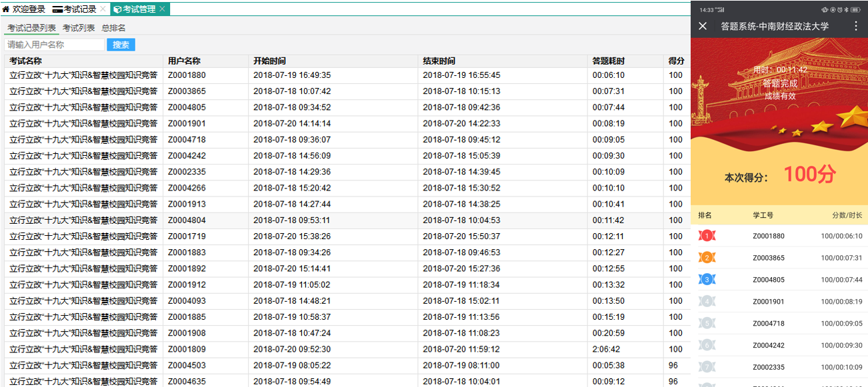868x387 pixels.
Task: Click the card icon on 考试记录 tab
Action: (x=57, y=9)
